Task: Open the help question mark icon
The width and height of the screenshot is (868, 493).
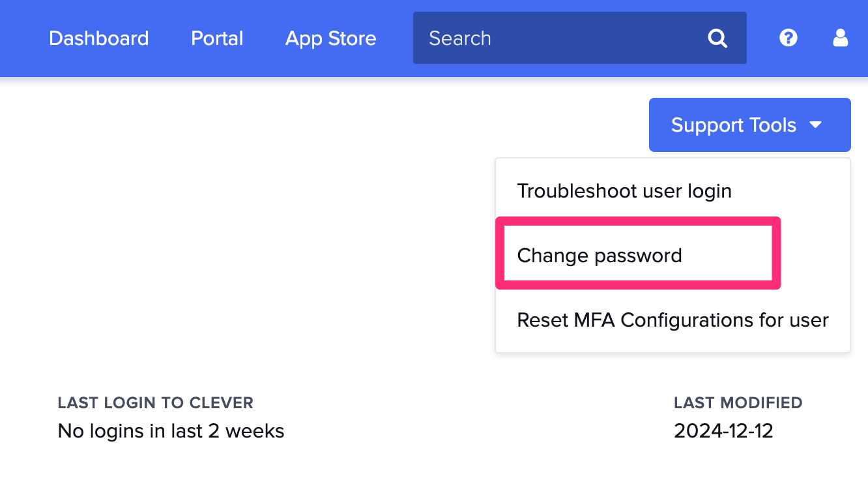Action: click(x=788, y=38)
